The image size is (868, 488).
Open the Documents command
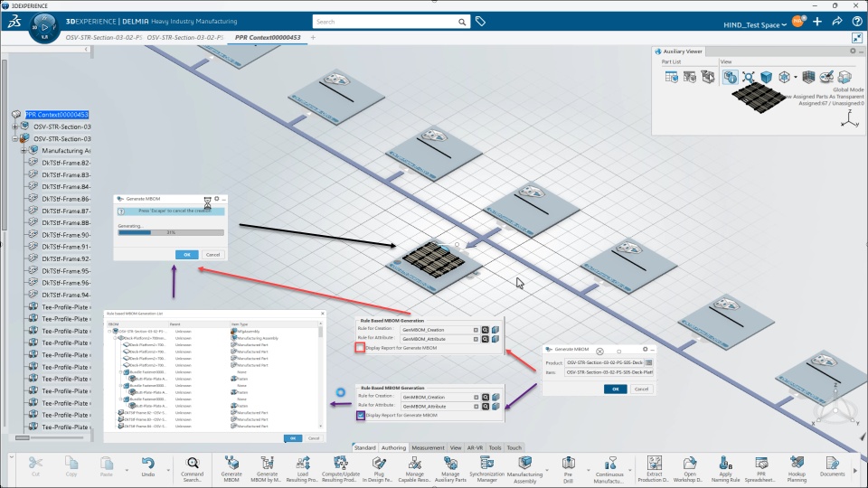(832, 468)
